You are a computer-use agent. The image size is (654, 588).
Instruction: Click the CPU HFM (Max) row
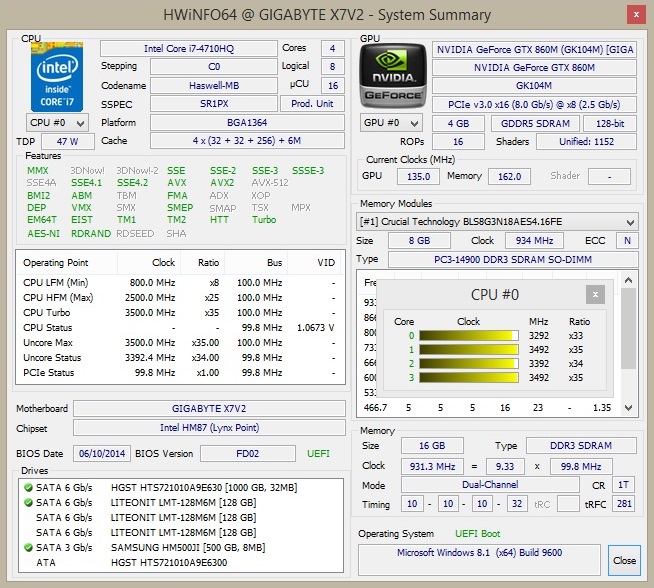180,297
